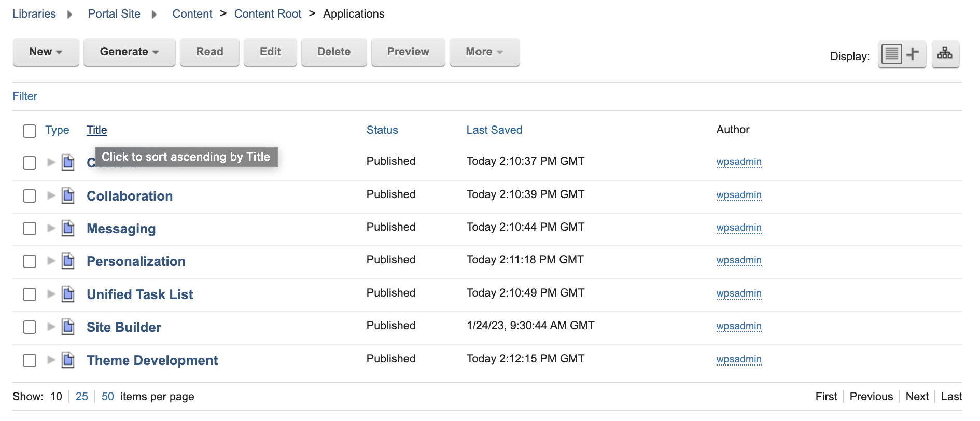Viewport: 980px width, 421px height.
Task: Go to Libraries in the breadcrumb
Action: click(34, 14)
